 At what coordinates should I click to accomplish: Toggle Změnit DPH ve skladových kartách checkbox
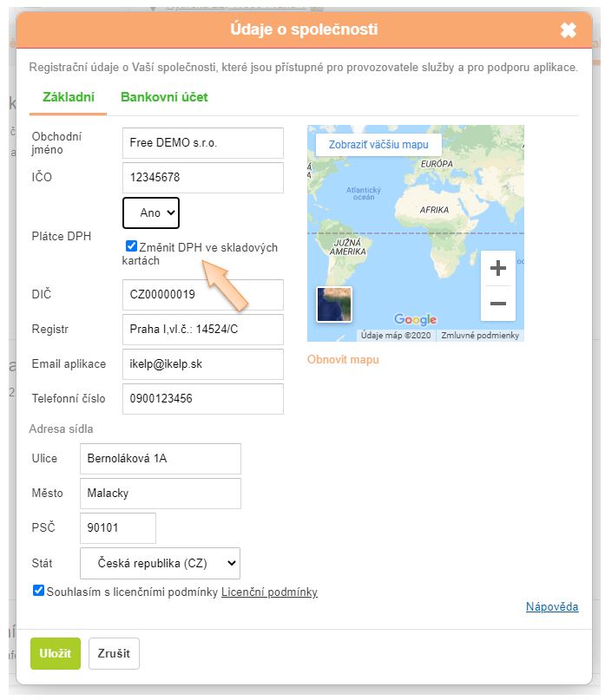131,246
